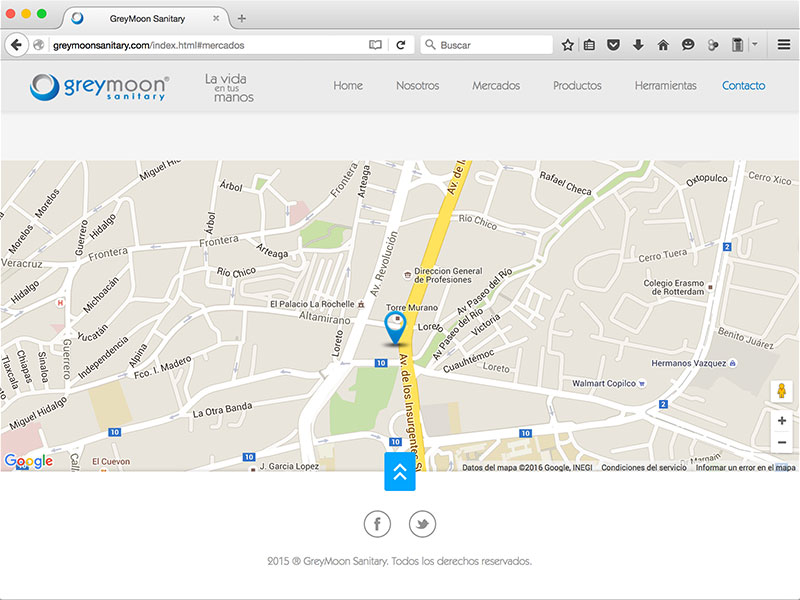The width and height of the screenshot is (800, 600).
Task: Expand the dropdown arrow beside the toolbar extension
Action: coord(754,45)
